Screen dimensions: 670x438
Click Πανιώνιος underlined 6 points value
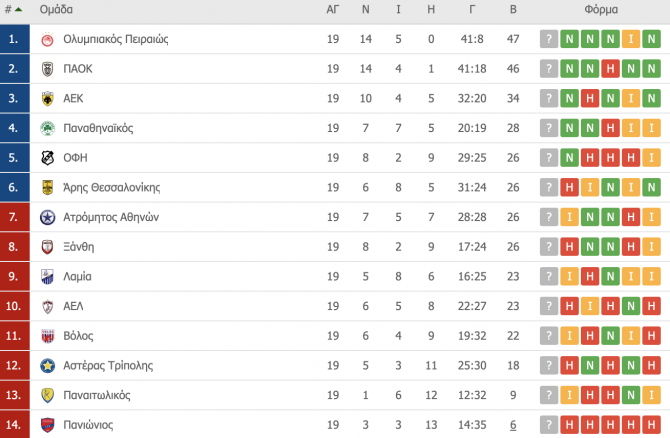coord(513,425)
